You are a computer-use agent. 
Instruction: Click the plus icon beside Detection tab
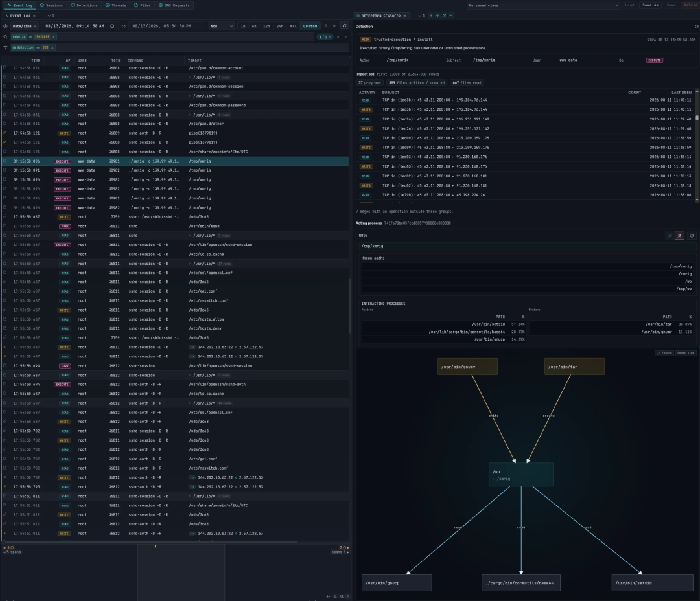[431, 16]
